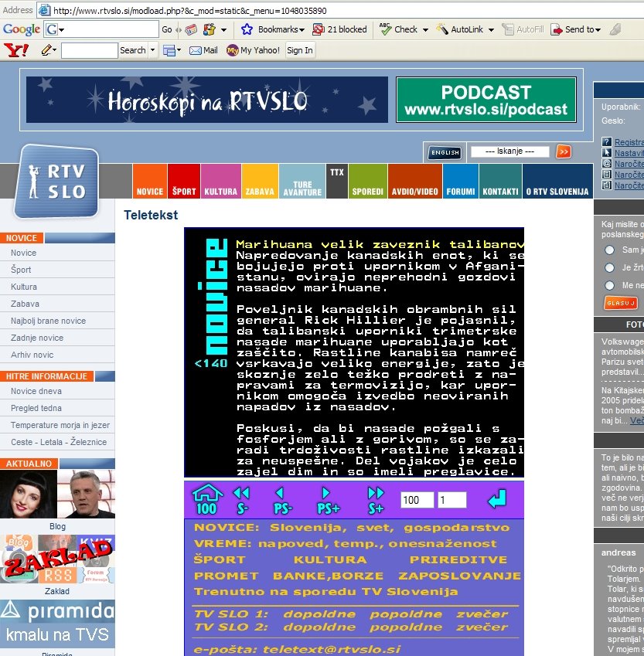Select the 'Je žrt' poll radio option
Image resolution: width=644 pixels, height=656 pixels.
click(610, 267)
